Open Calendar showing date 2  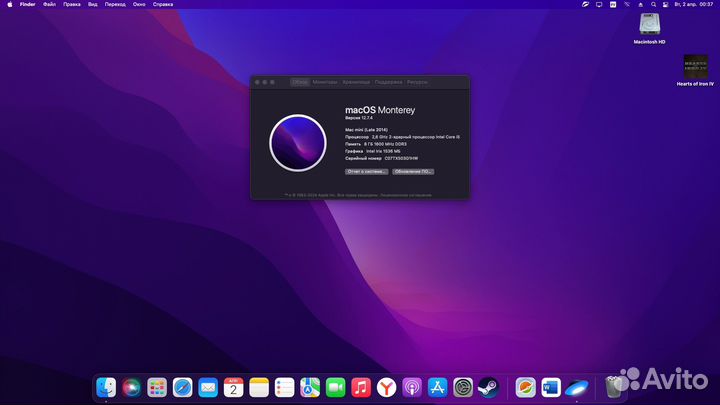click(233, 388)
